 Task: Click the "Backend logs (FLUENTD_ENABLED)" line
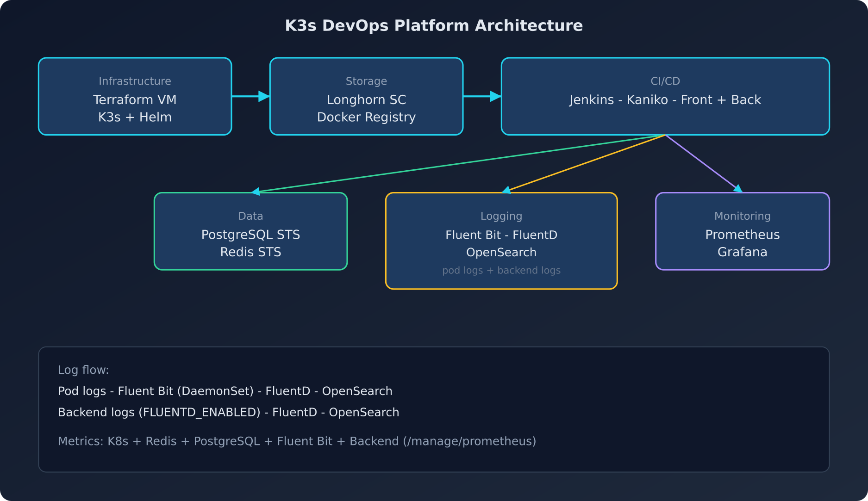click(228, 413)
